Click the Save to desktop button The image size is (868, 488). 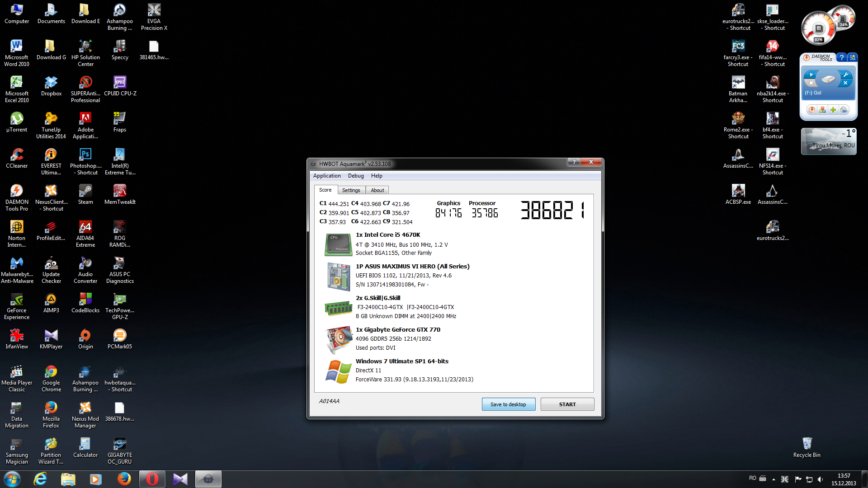pyautogui.click(x=508, y=404)
